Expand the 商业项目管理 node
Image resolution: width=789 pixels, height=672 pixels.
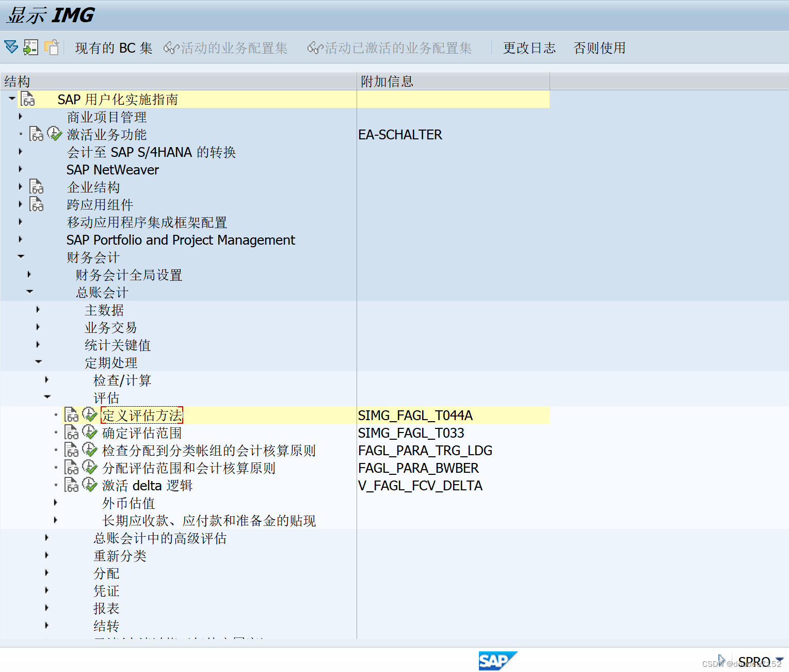(21, 117)
